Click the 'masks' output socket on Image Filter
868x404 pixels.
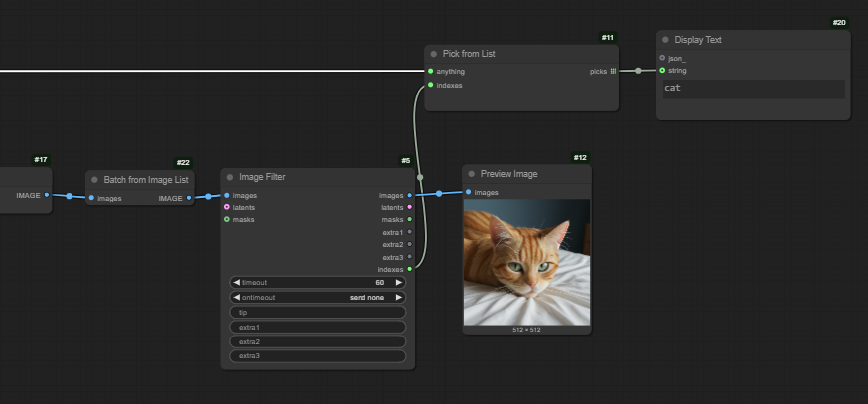(x=409, y=219)
